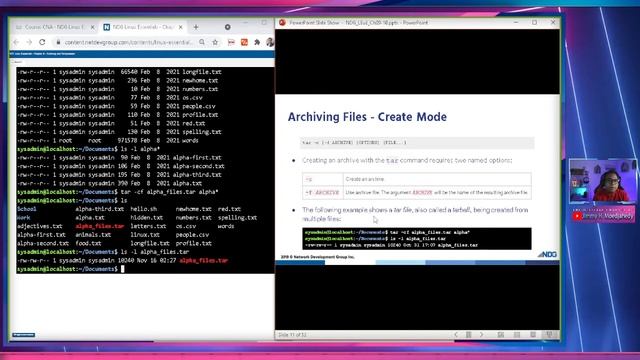The width and height of the screenshot is (640, 360).
Task: Open the Chrome extensions puzzle icon
Action: tap(257, 42)
